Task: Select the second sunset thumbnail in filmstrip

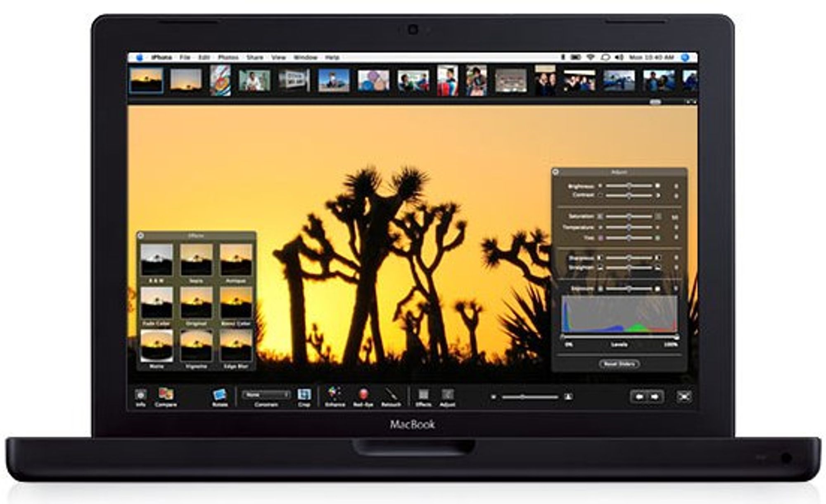Action: pyautogui.click(x=186, y=80)
